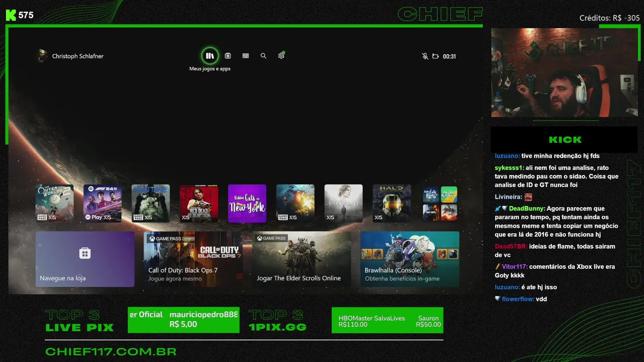The width and height of the screenshot is (644, 362).
Task: Launch the Silent Hill 2 tile
Action: click(x=344, y=203)
